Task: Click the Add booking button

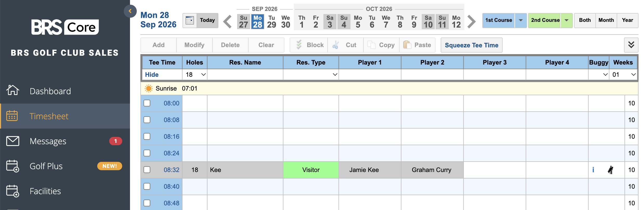Action: (159, 45)
